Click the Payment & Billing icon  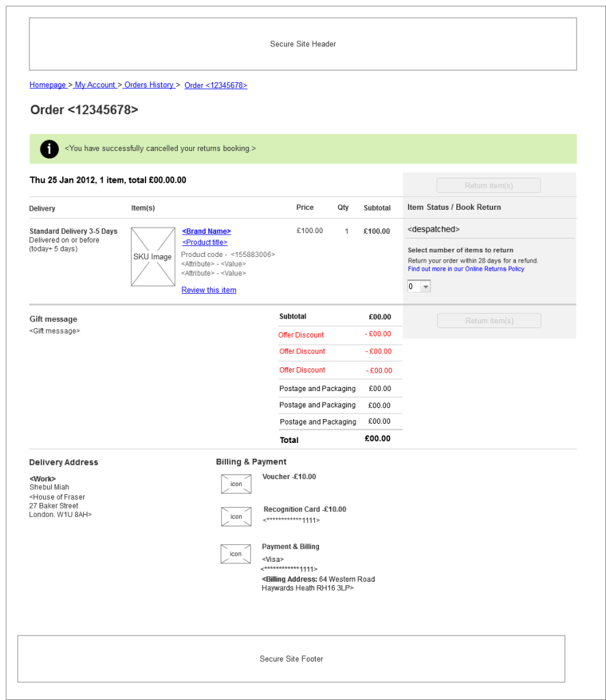235,554
